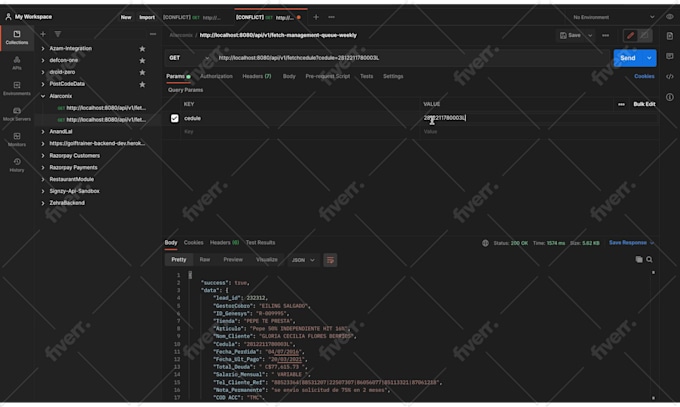Open the request Settings tab

coord(393,76)
